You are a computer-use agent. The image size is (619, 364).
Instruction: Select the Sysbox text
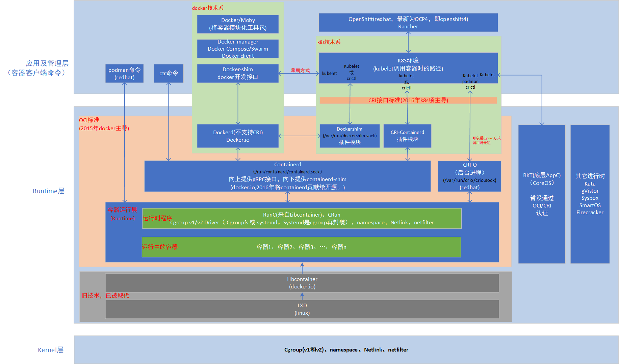pos(590,198)
